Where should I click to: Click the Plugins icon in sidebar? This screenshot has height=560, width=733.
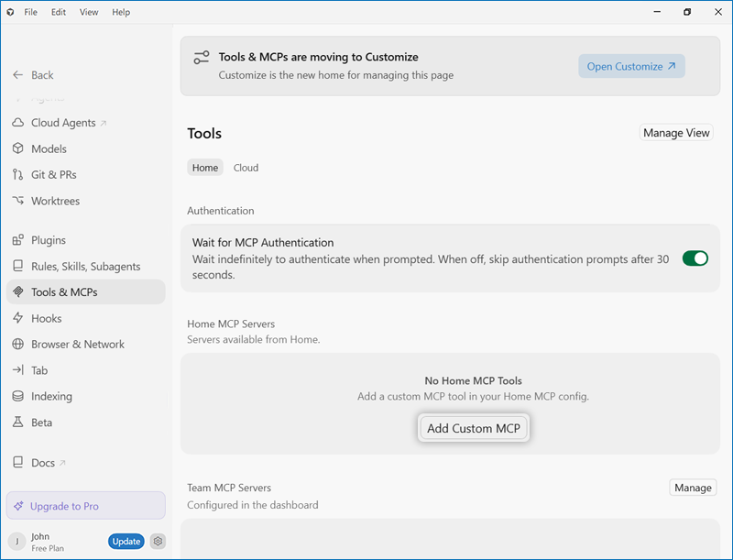pyautogui.click(x=17, y=240)
